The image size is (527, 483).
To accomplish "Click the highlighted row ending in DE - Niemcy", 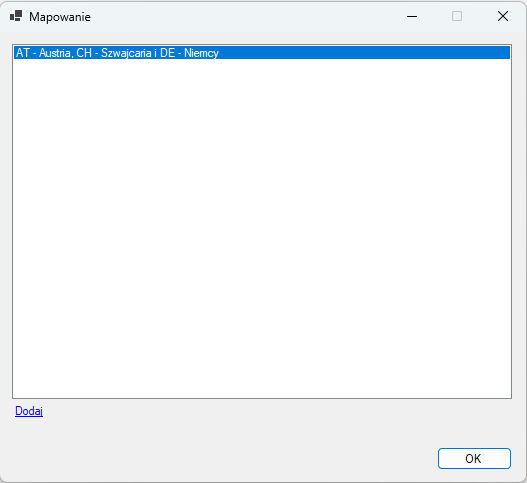I will click(x=262, y=53).
